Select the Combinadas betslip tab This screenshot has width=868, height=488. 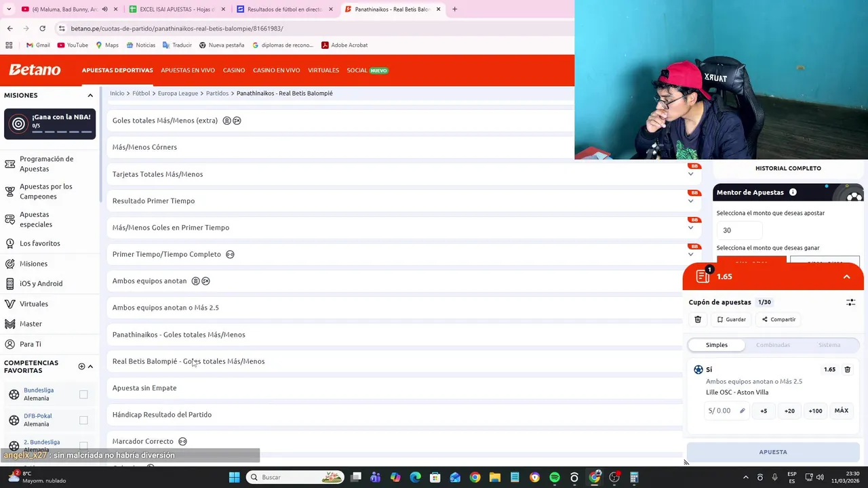point(773,345)
